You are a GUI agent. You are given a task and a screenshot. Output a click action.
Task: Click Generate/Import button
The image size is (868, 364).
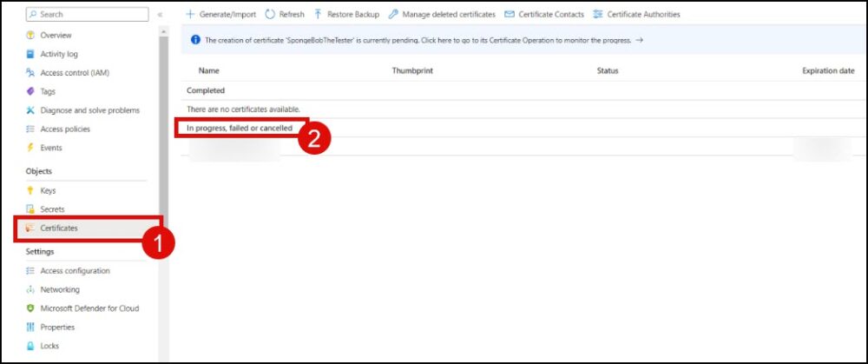coord(220,15)
